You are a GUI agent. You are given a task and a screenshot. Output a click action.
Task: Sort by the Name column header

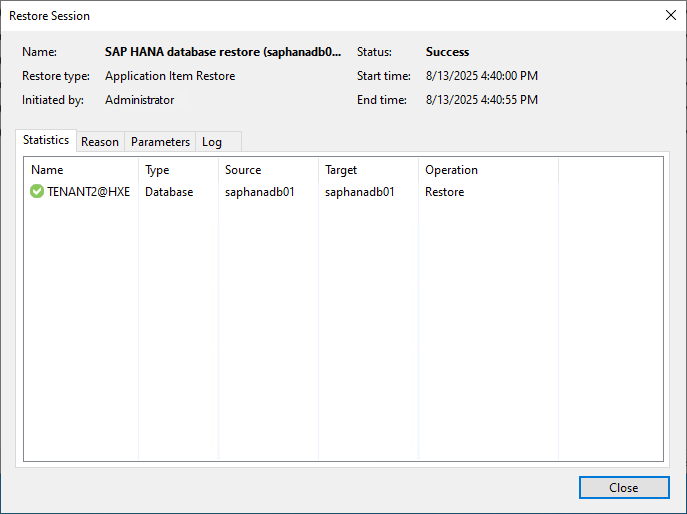click(81, 170)
